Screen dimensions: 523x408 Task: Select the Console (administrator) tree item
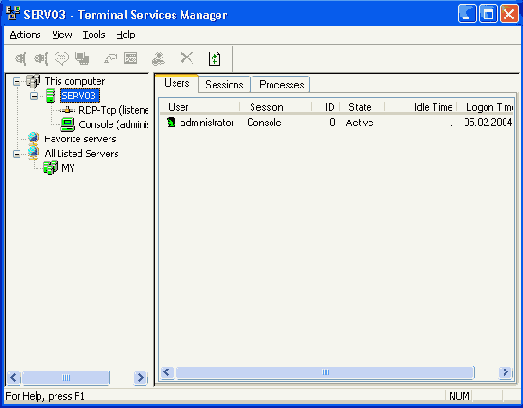click(x=113, y=125)
